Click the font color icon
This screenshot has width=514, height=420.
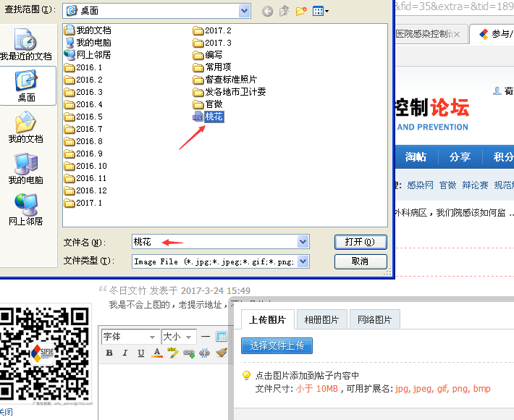point(156,353)
